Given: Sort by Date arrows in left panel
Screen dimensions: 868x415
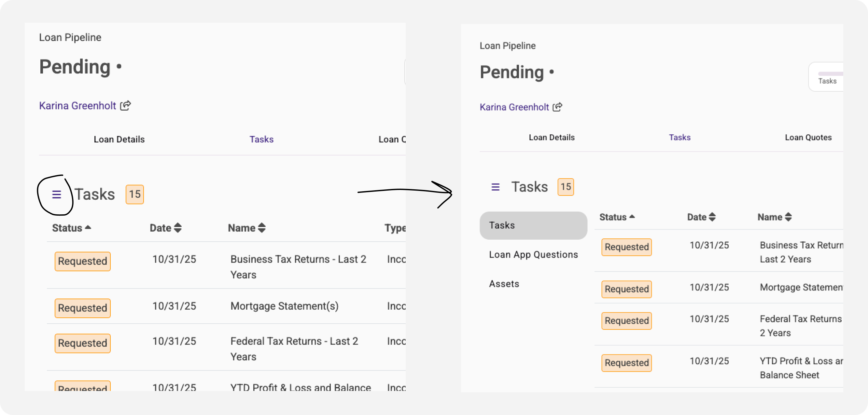Looking at the screenshot, I should [x=177, y=228].
